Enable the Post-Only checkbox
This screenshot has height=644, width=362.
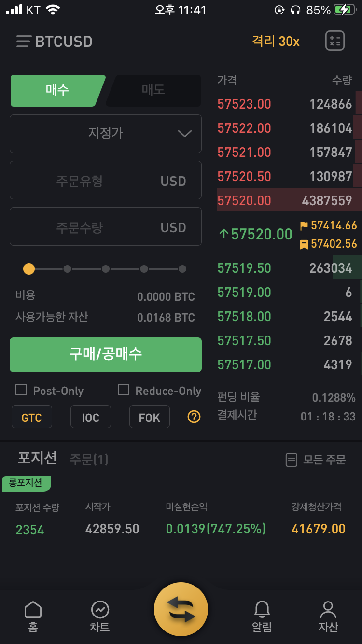pos(21,390)
